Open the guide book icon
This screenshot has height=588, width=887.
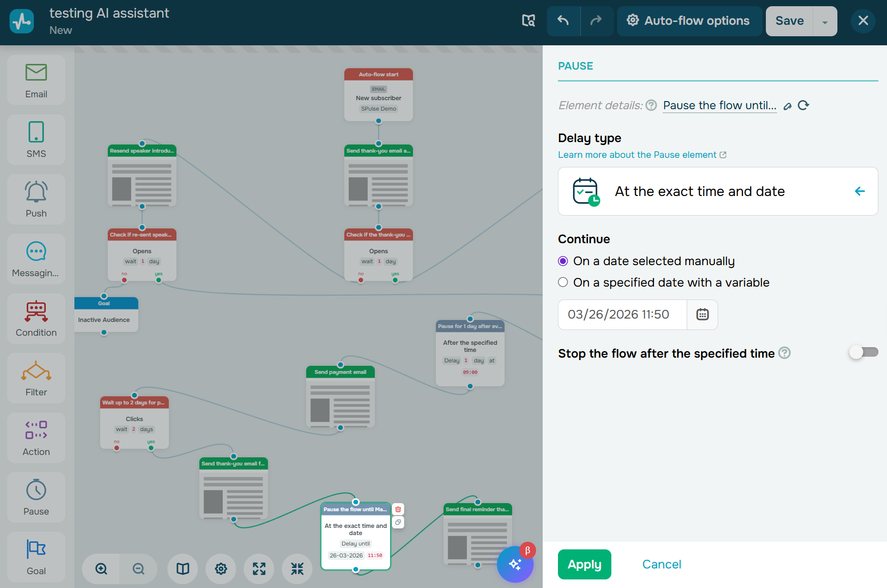click(183, 568)
